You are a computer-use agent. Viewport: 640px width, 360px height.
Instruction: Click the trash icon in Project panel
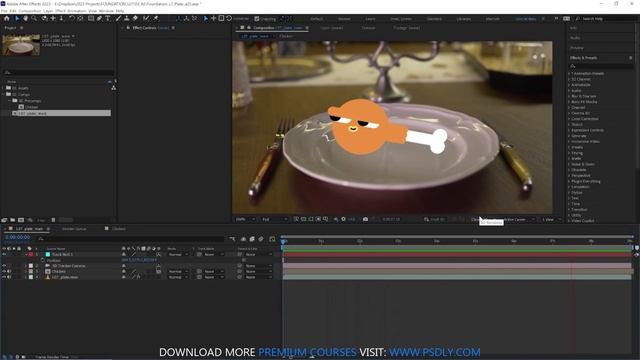tap(53, 220)
